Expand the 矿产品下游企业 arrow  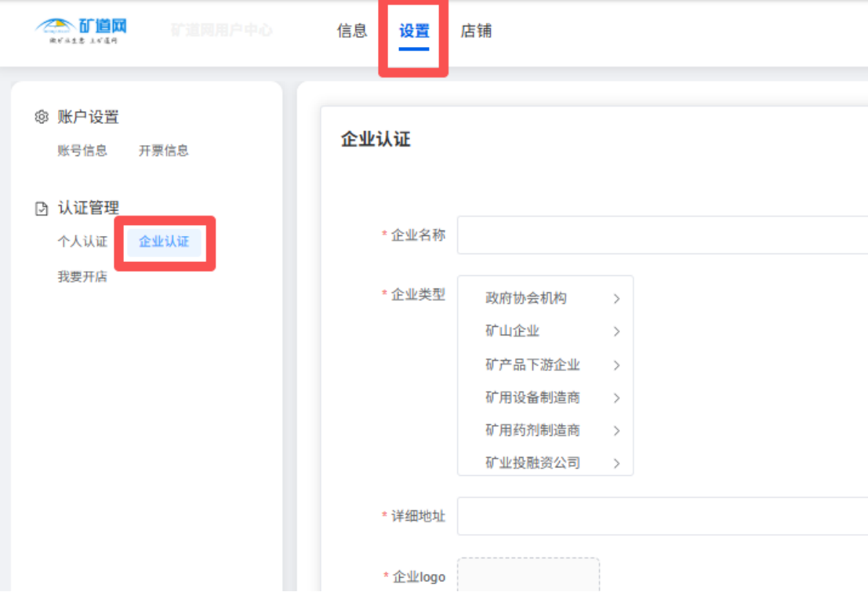(616, 365)
